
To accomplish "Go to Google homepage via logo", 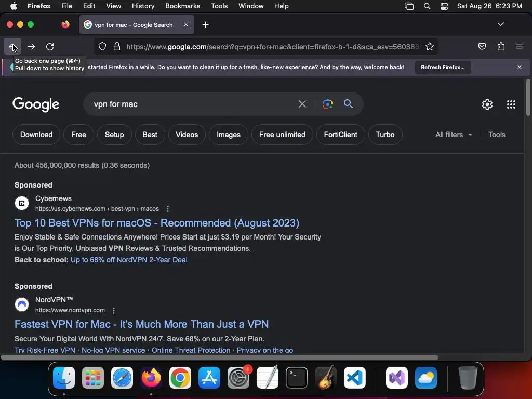I will pyautogui.click(x=36, y=104).
